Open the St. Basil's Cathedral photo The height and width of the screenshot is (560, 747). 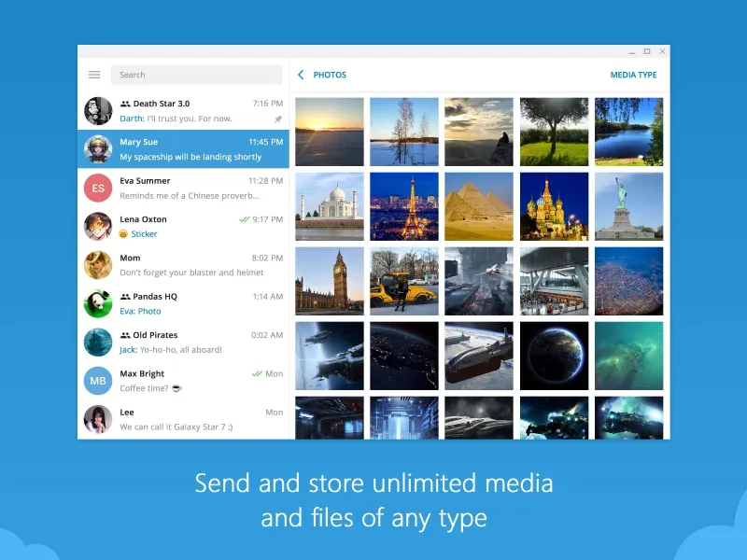tap(554, 206)
